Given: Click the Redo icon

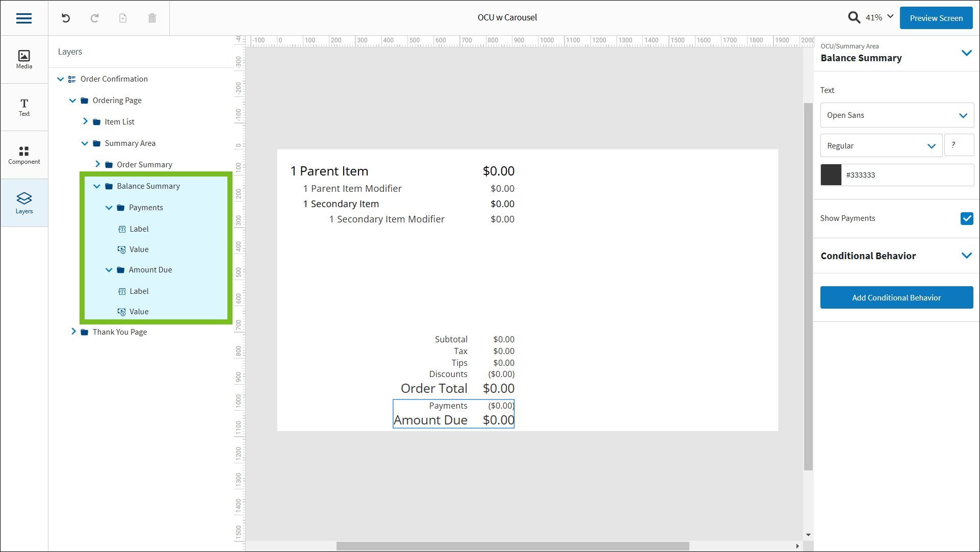Looking at the screenshot, I should pos(94,18).
